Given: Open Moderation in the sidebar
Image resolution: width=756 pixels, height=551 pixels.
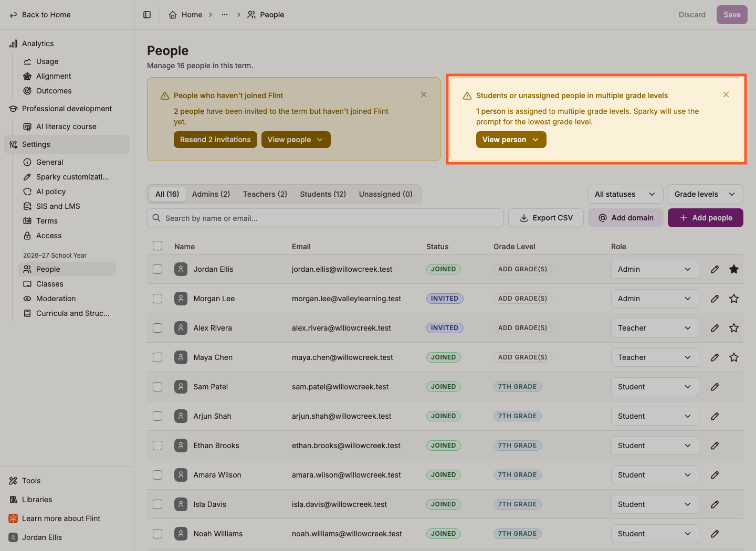Looking at the screenshot, I should pyautogui.click(x=56, y=299).
